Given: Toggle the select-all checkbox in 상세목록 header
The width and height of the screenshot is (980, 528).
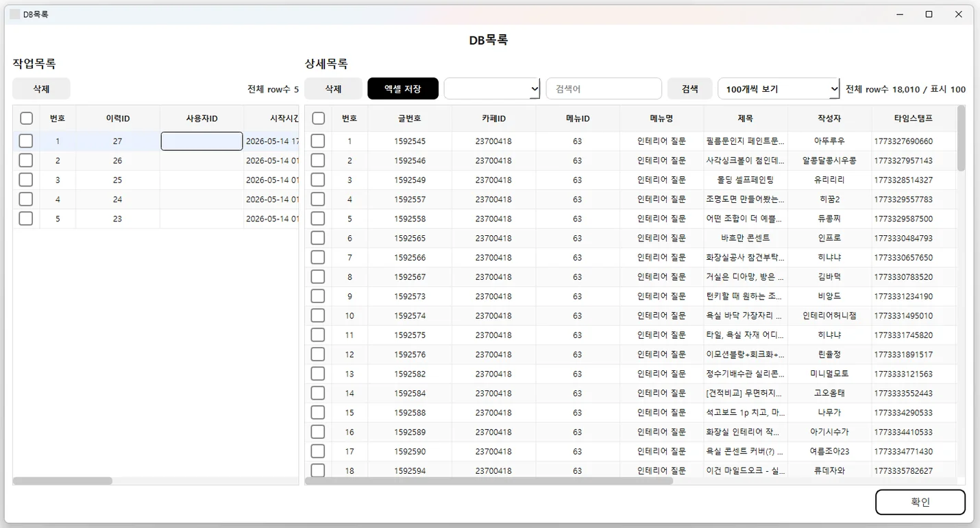Looking at the screenshot, I should coord(319,119).
